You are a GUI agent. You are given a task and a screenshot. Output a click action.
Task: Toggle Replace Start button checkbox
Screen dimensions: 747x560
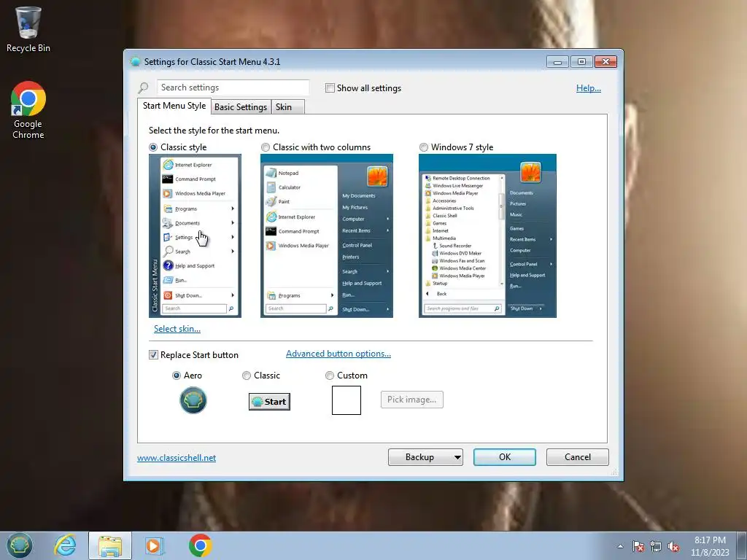point(153,355)
